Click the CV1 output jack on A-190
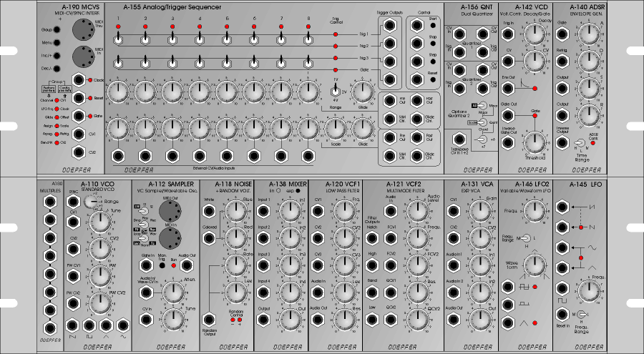644x354 pixels. (x=79, y=134)
